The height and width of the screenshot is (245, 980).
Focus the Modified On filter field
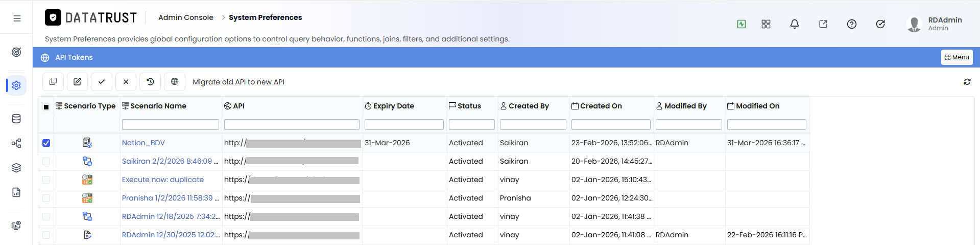click(x=767, y=124)
